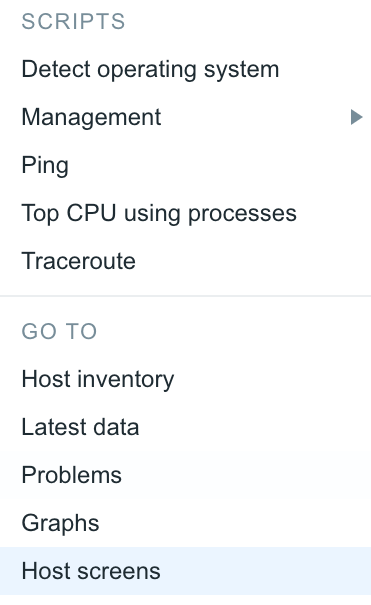Click the divider below Traceroute
The height and width of the screenshot is (605, 371).
click(186, 296)
